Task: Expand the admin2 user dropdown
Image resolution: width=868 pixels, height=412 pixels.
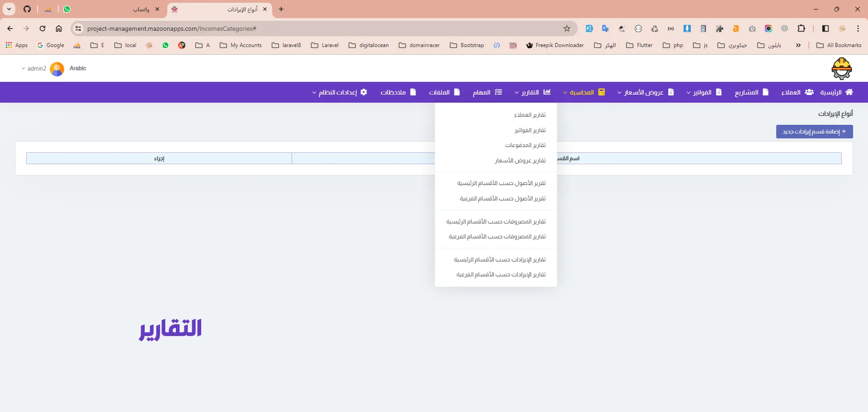Action: 24,69
